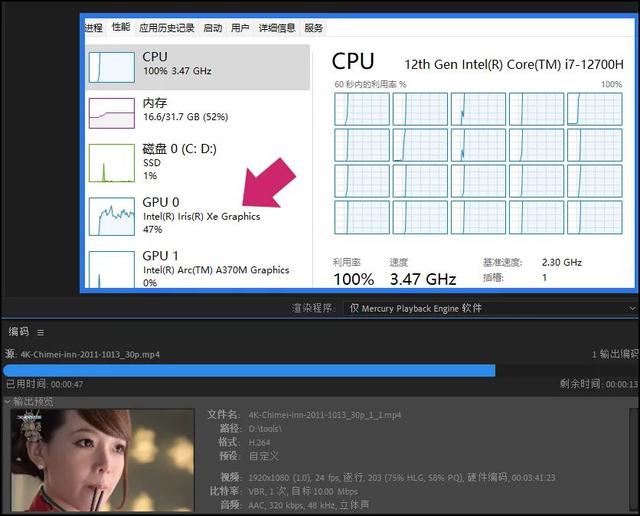
Task: Select the CPU 100% 3.47 GHz sidebar entry
Action: point(198,67)
